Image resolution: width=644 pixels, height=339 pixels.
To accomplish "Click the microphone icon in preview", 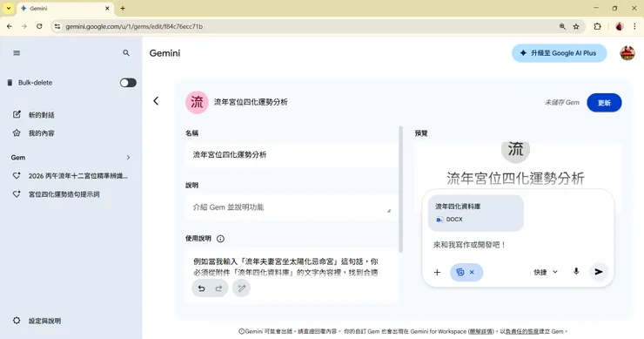I will 576,272.
